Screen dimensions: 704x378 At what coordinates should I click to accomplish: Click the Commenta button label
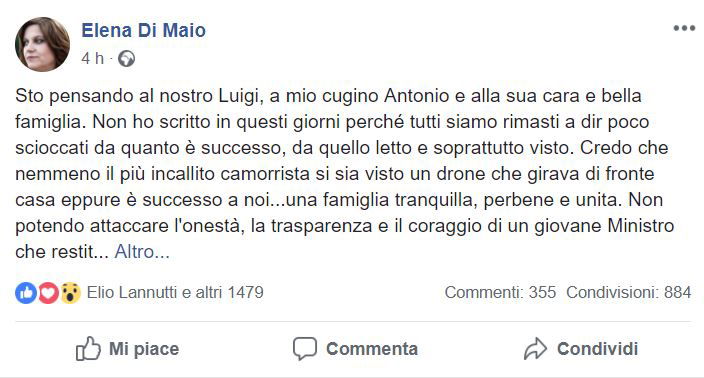pos(372,349)
